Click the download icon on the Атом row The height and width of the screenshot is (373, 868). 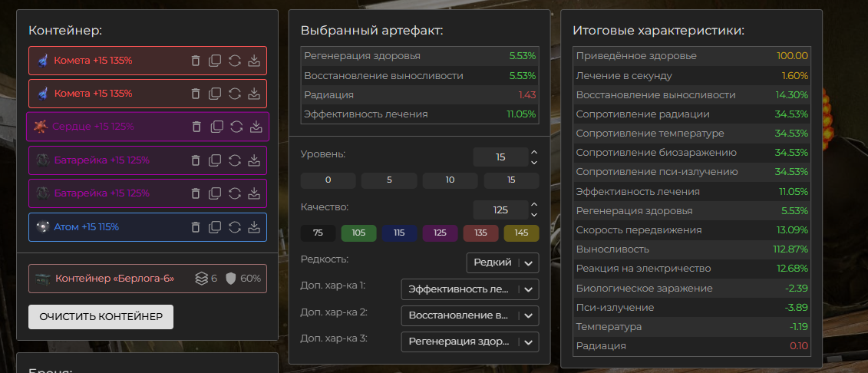click(x=256, y=227)
